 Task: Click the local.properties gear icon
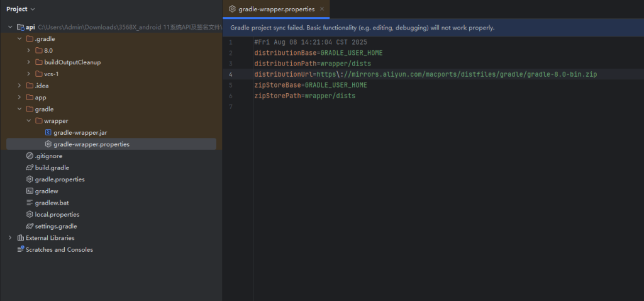30,214
